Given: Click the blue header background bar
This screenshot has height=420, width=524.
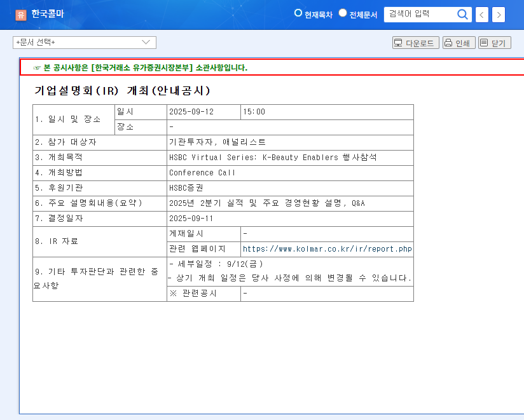Looking at the screenshot, I should coord(191,14).
